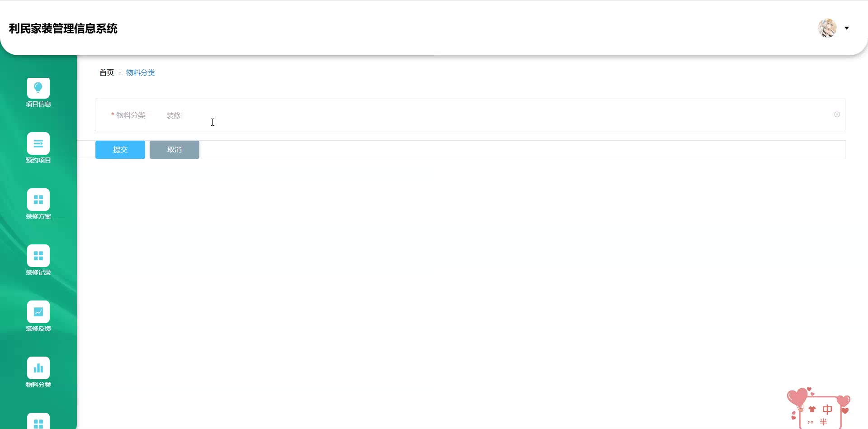Image resolution: width=868 pixels, height=429 pixels.
Task: Toggle IME half-width mode (半)
Action: [823, 422]
